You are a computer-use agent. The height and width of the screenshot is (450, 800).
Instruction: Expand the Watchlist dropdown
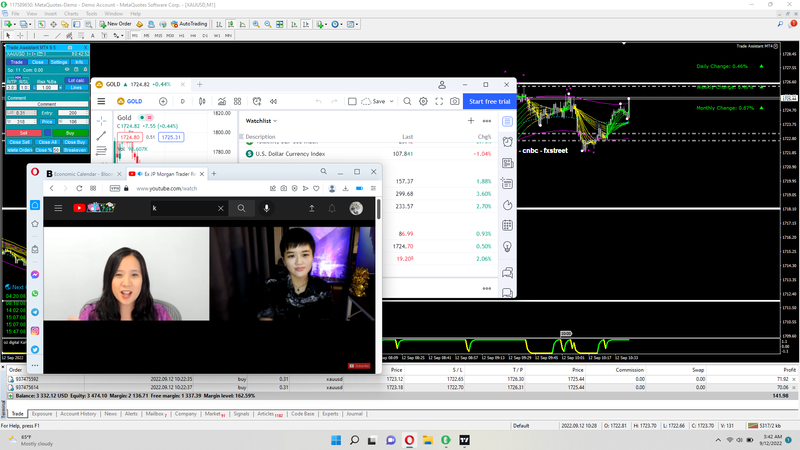pyautogui.click(x=261, y=121)
